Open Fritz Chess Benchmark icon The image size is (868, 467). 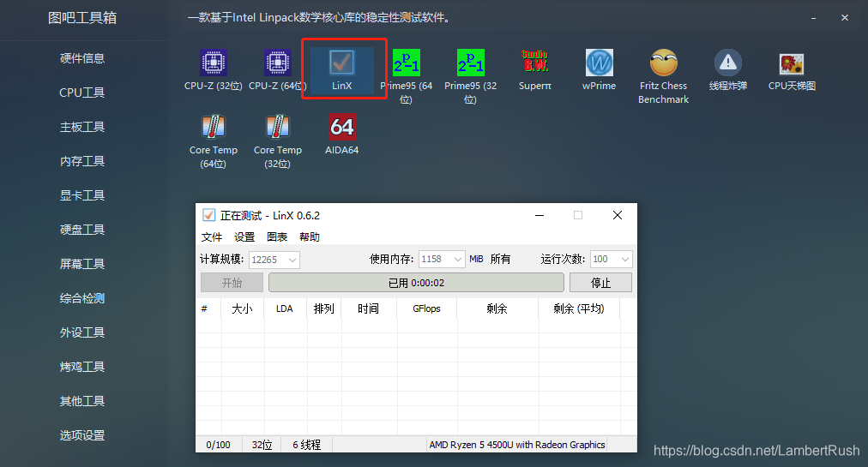pyautogui.click(x=663, y=63)
